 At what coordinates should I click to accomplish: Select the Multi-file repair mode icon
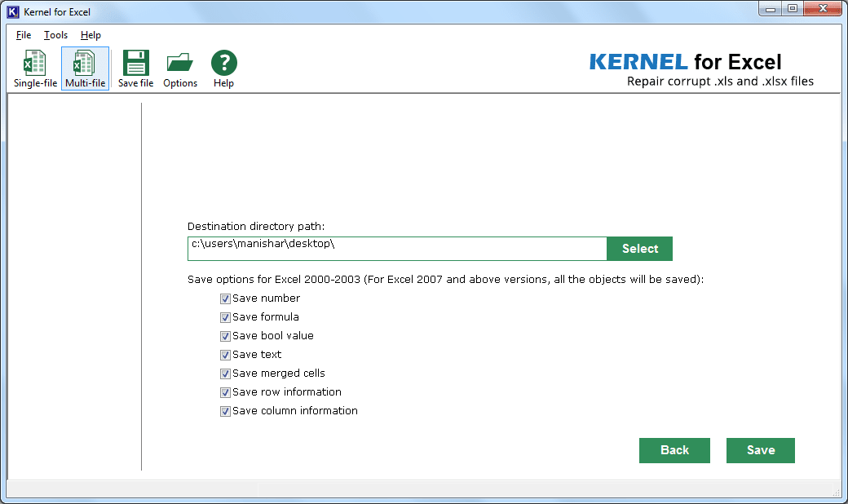tap(85, 69)
